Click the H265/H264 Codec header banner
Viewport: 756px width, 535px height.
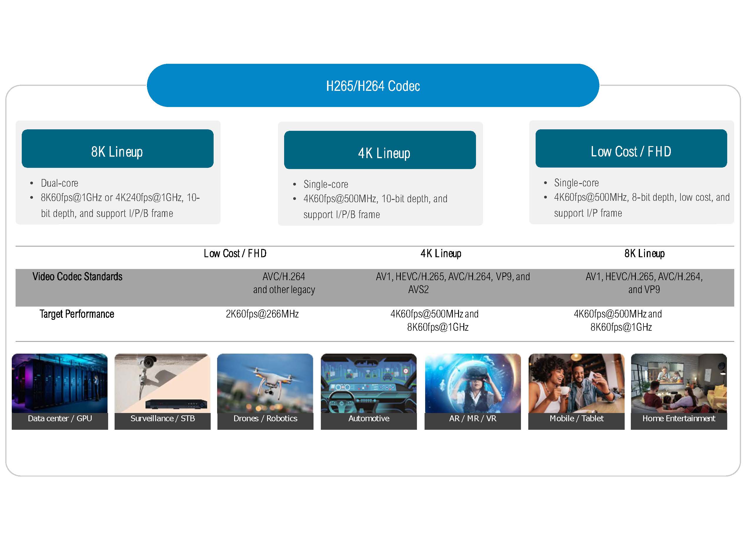click(x=373, y=86)
